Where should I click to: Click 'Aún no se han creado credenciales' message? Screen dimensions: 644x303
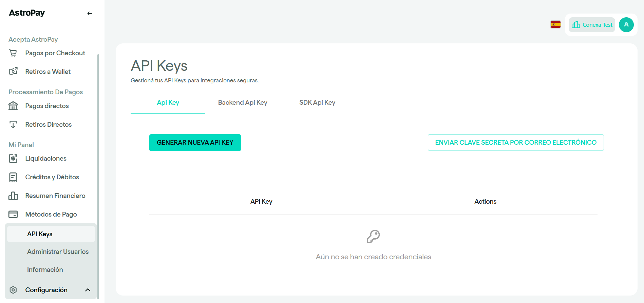pyautogui.click(x=373, y=257)
